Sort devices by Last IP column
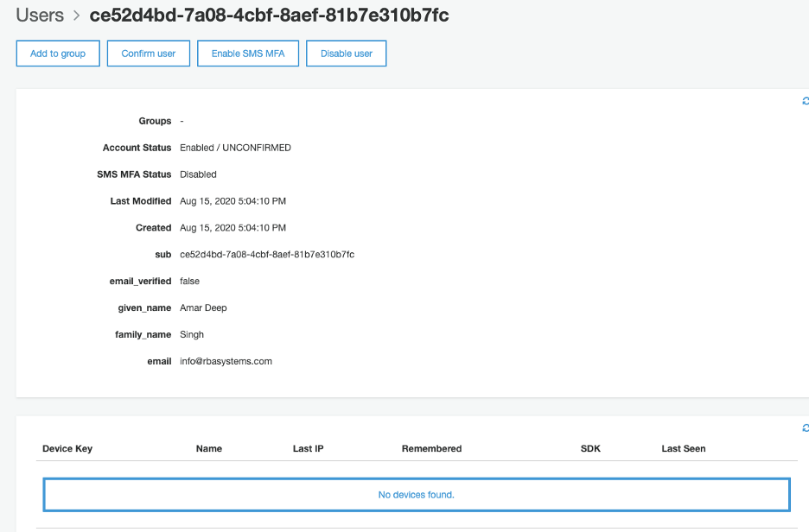809x532 pixels. point(308,448)
